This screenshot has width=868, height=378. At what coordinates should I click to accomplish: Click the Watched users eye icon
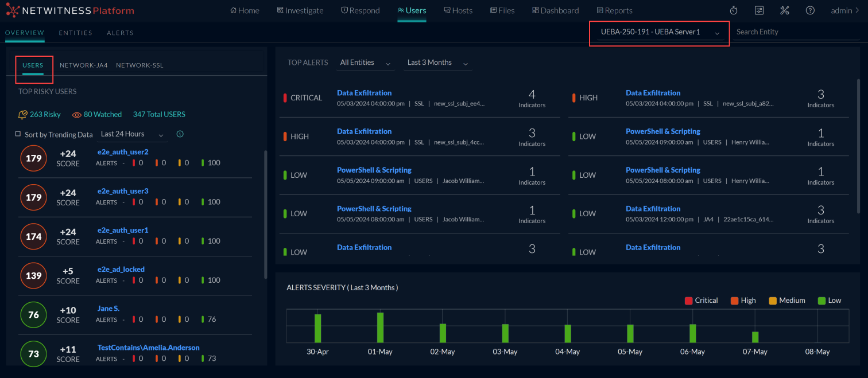[x=77, y=114]
